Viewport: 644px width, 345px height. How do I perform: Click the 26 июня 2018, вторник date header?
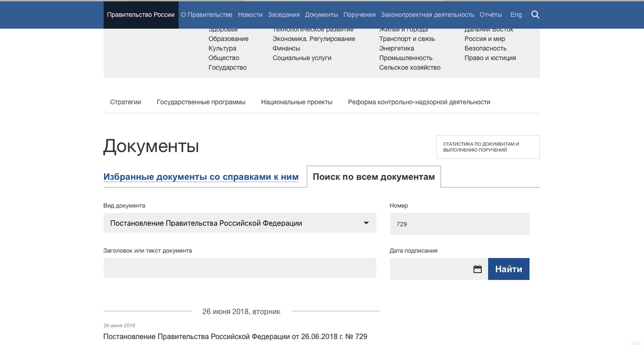241,312
